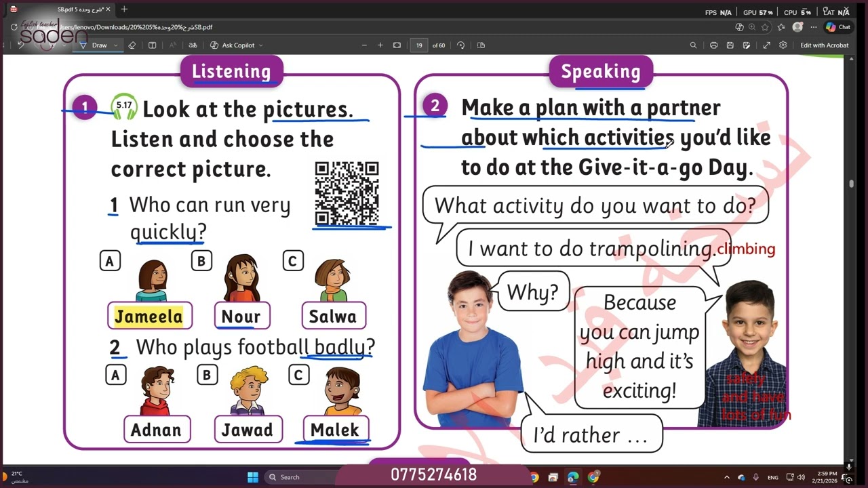Click the speech bubble 'Why?'

[533, 292]
